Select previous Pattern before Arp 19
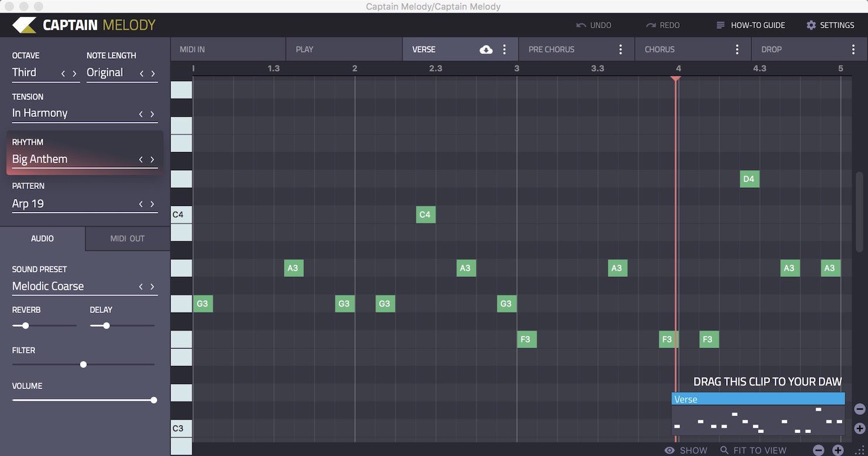Viewport: 868px width, 456px height. [x=141, y=204]
